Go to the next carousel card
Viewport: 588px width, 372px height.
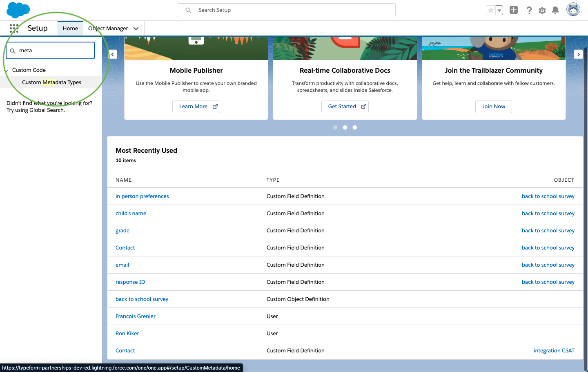tap(578, 54)
